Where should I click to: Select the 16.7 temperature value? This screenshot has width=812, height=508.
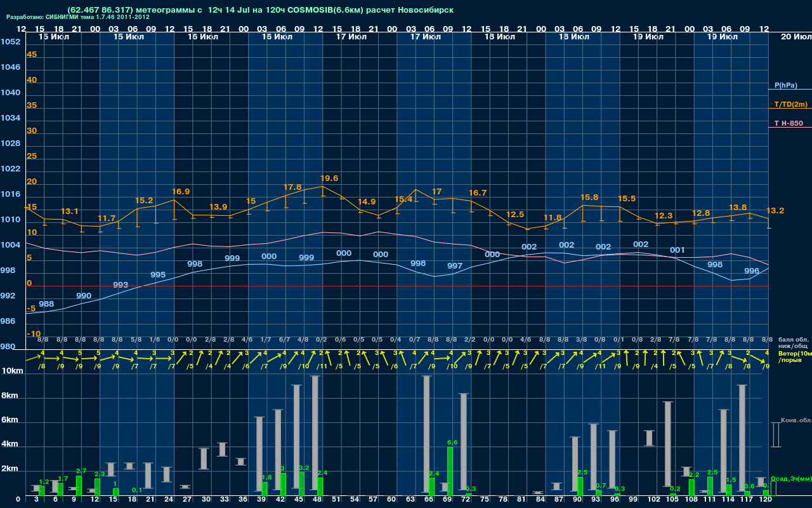pyautogui.click(x=478, y=193)
